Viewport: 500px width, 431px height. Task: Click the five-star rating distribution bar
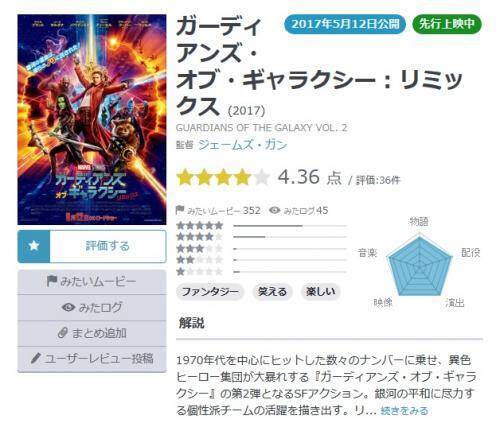[x=290, y=226]
